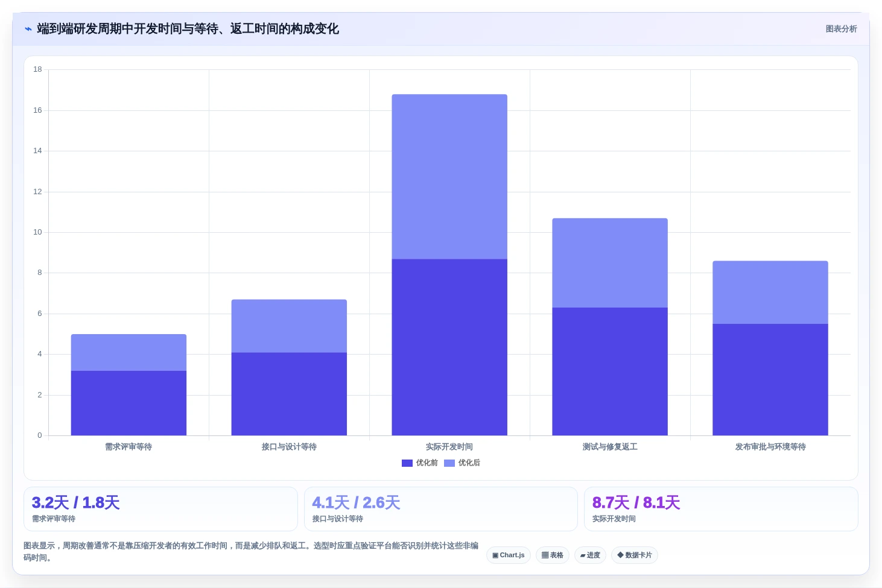
Task: Open the 3.2天 / 1.8天 data card
Action: point(160,509)
